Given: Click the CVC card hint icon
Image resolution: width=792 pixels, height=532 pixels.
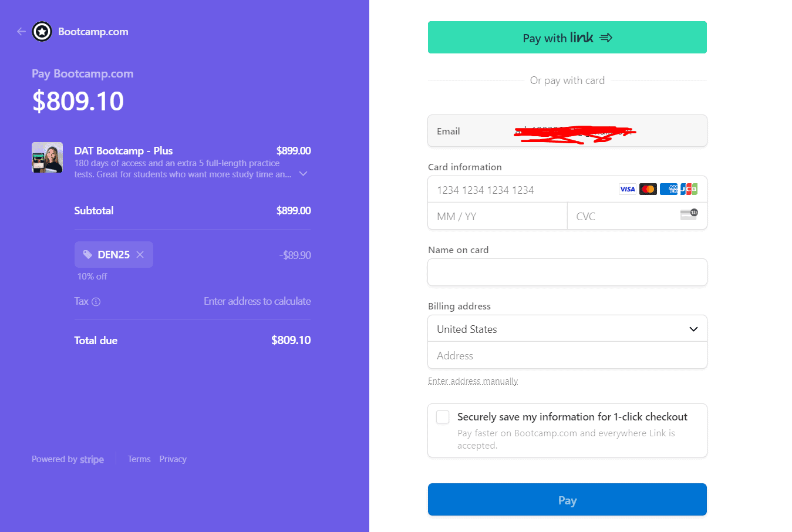Looking at the screenshot, I should pos(689,215).
